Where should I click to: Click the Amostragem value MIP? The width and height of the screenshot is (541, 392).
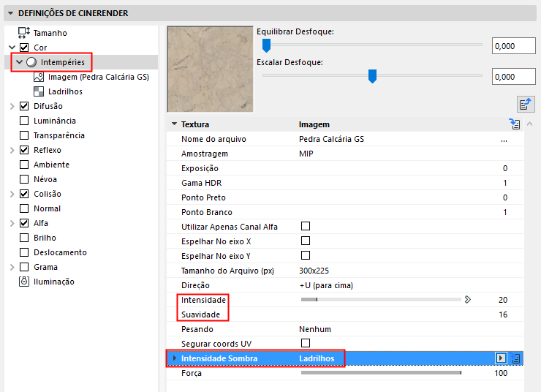pyautogui.click(x=306, y=154)
